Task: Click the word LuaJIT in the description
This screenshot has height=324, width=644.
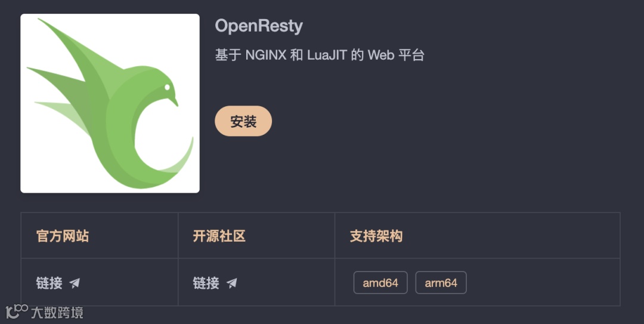Action: (327, 55)
